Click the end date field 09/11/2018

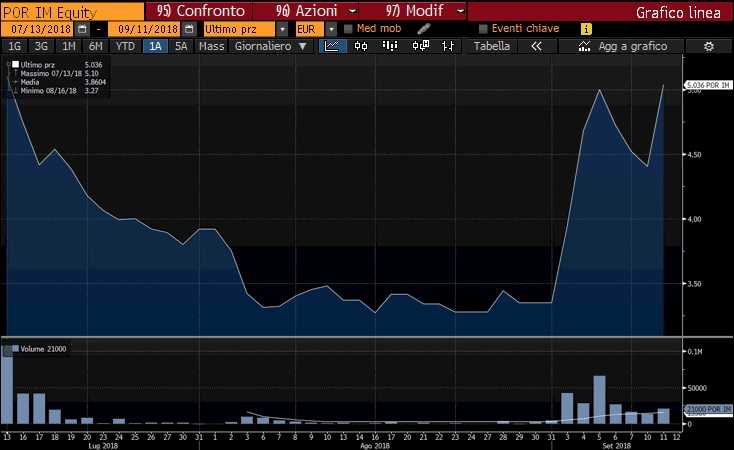(x=144, y=29)
